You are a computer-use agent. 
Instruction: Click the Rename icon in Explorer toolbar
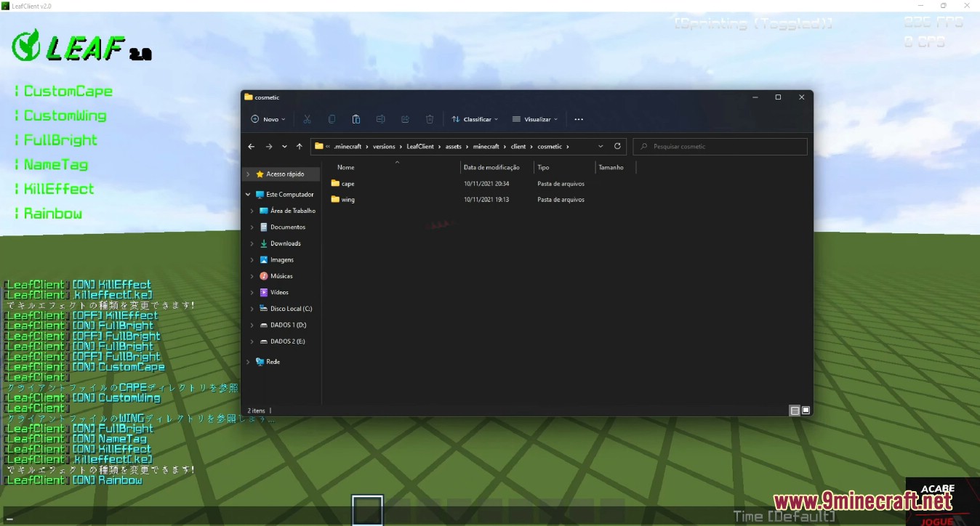(380, 119)
